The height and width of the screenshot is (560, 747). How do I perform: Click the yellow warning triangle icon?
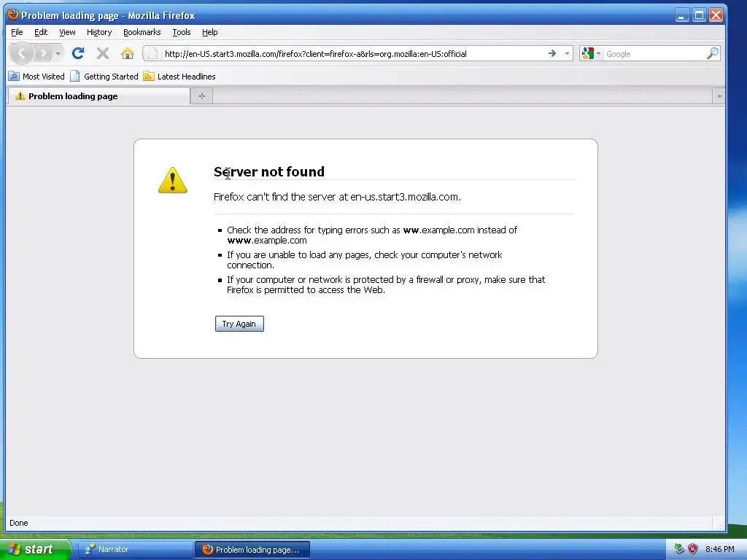[x=172, y=180]
